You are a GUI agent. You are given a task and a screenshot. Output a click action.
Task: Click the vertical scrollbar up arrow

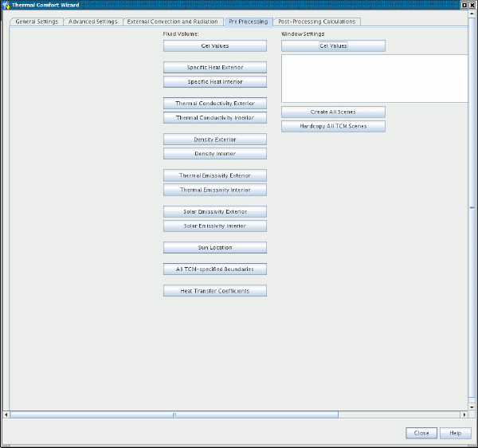click(472, 14)
